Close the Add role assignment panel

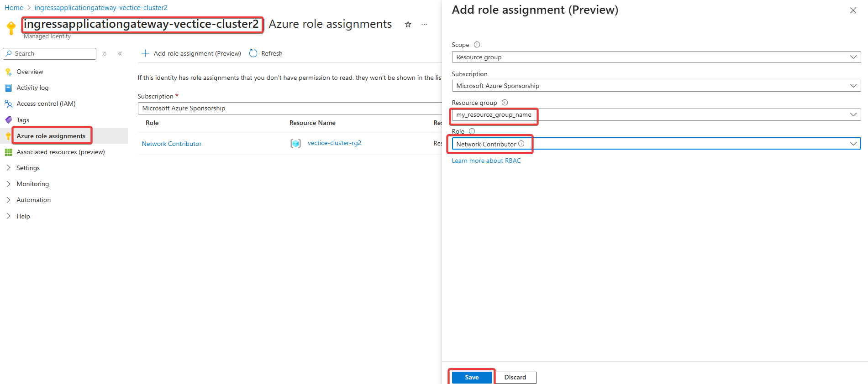(x=852, y=10)
